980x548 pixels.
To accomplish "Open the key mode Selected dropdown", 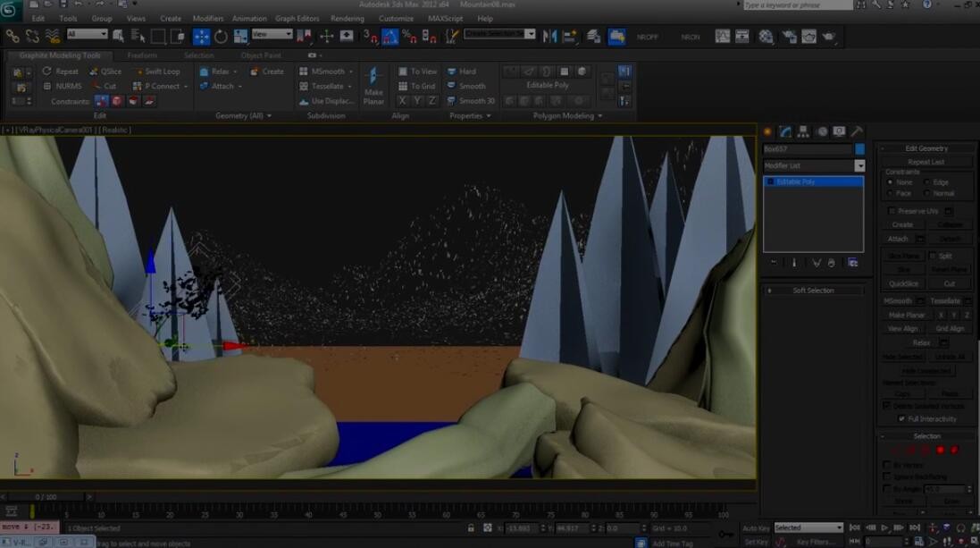I will (808, 527).
